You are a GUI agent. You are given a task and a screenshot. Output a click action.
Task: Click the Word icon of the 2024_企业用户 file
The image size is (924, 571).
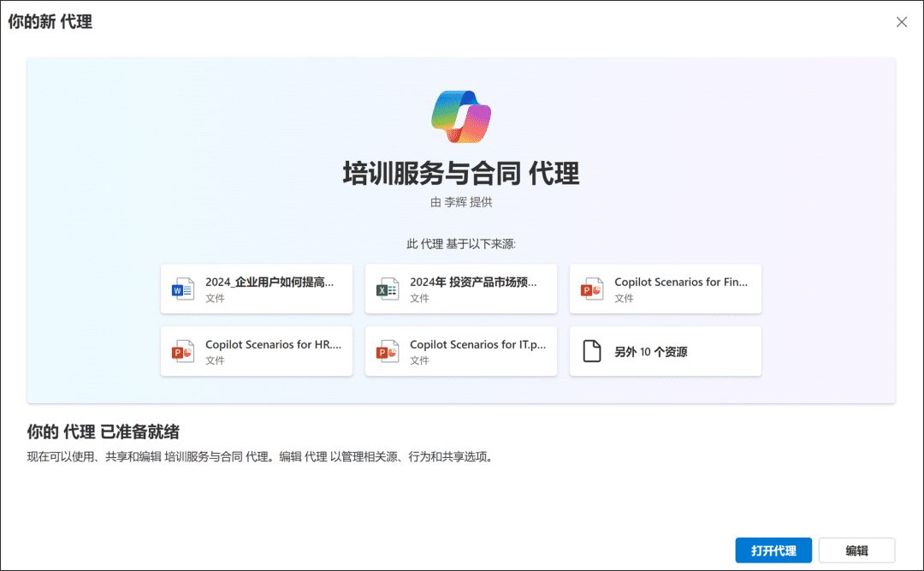183,289
